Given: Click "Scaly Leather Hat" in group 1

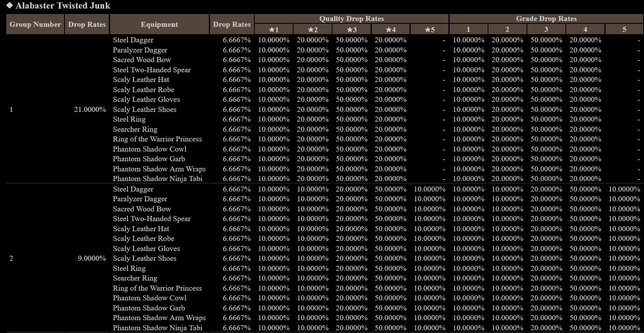Looking at the screenshot, I should click(141, 80).
